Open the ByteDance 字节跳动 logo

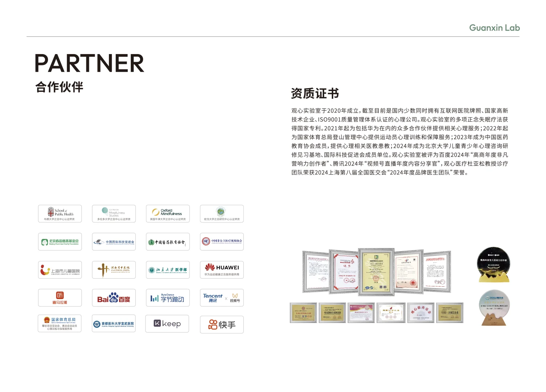[x=168, y=298]
